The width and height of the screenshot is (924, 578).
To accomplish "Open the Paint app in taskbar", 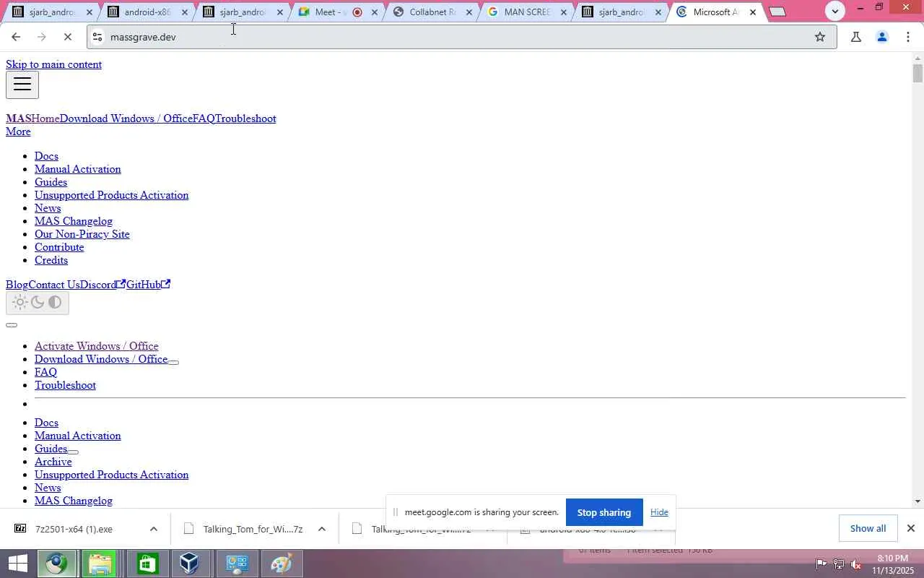I will tap(281, 564).
